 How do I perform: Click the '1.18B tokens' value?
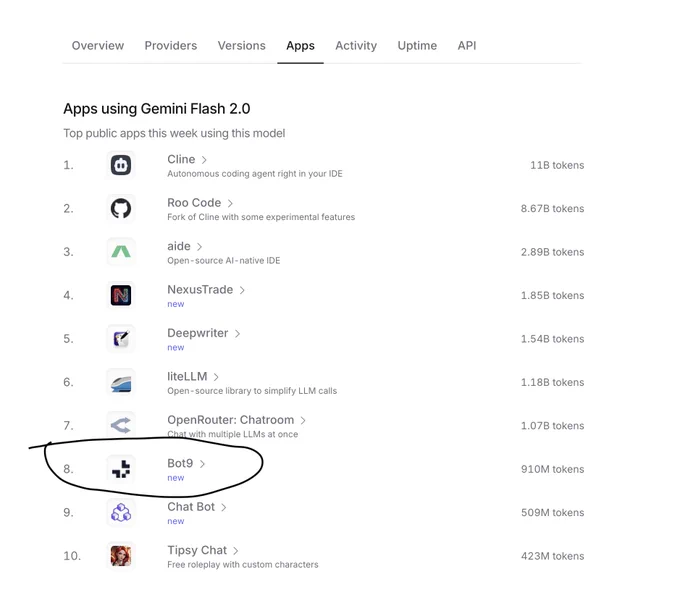point(552,382)
